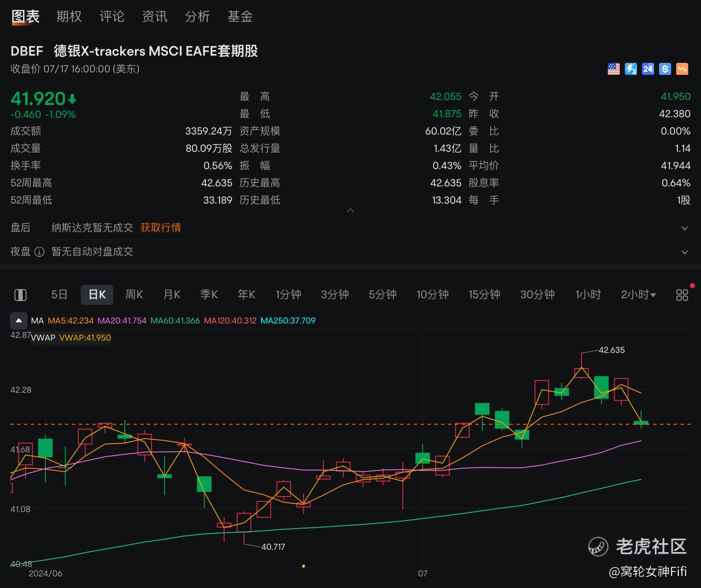Image resolution: width=701 pixels, height=588 pixels.
Task: Click the 历史最低 value 13.304
Action: 447,200
